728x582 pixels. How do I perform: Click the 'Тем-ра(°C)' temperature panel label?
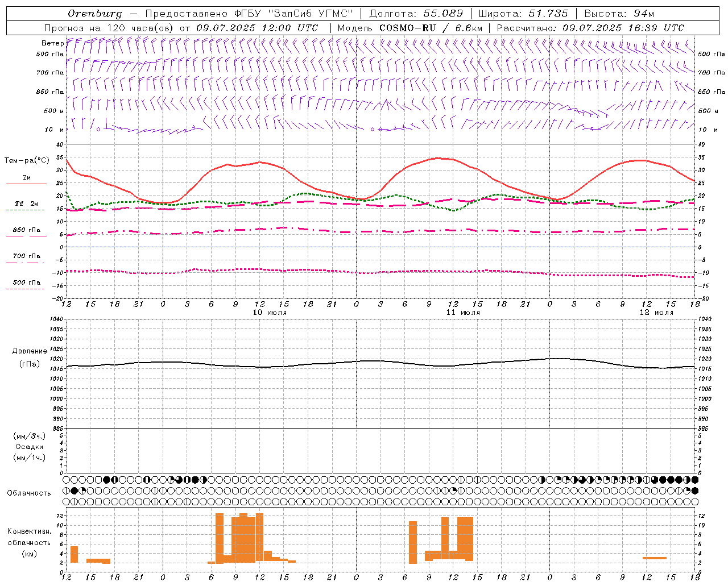tap(27, 161)
